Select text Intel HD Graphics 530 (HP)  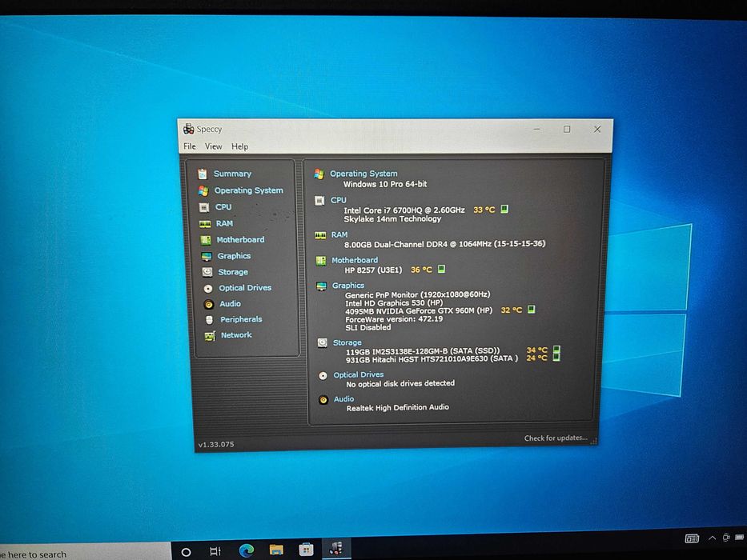click(x=394, y=303)
